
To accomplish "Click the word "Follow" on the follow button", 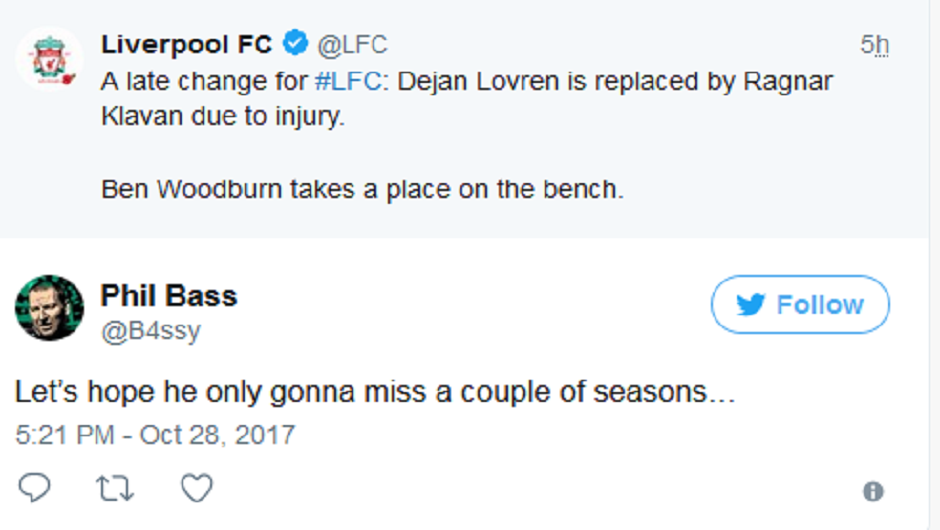I will coord(820,305).
